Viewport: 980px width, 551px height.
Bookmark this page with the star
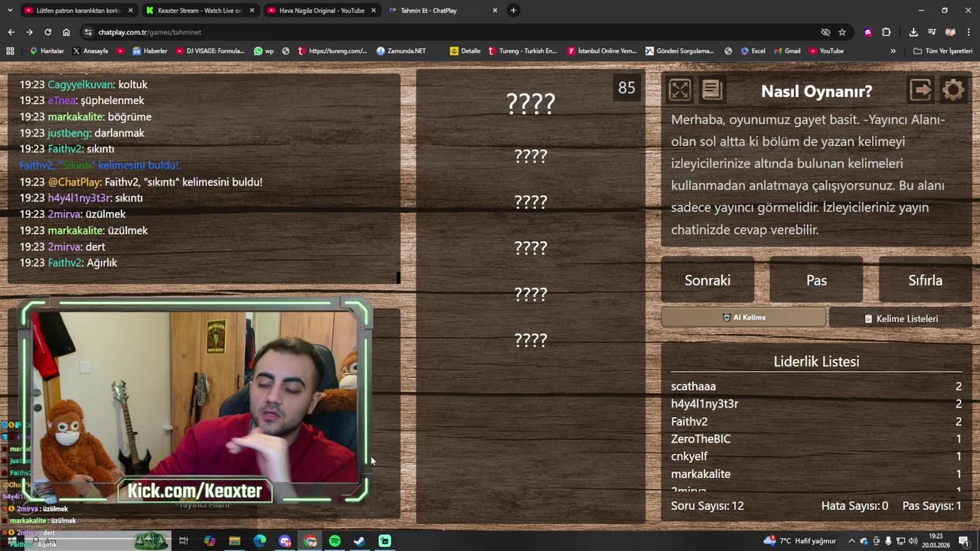point(842,32)
